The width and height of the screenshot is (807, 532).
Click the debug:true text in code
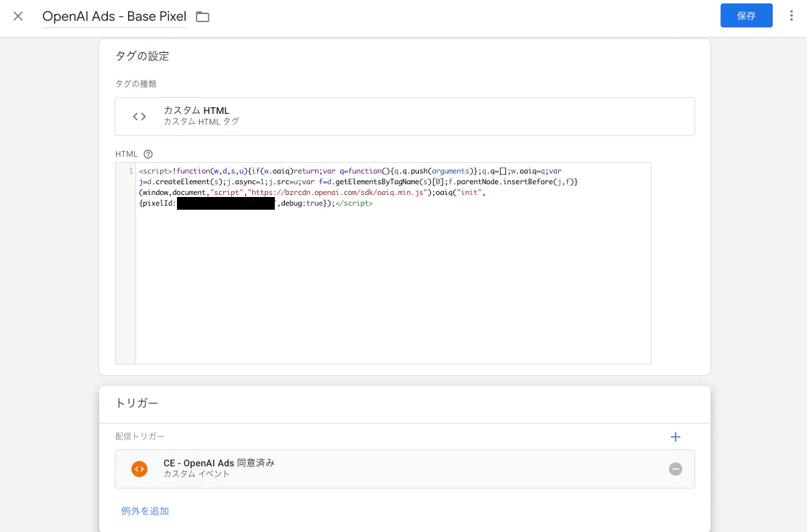click(302, 204)
